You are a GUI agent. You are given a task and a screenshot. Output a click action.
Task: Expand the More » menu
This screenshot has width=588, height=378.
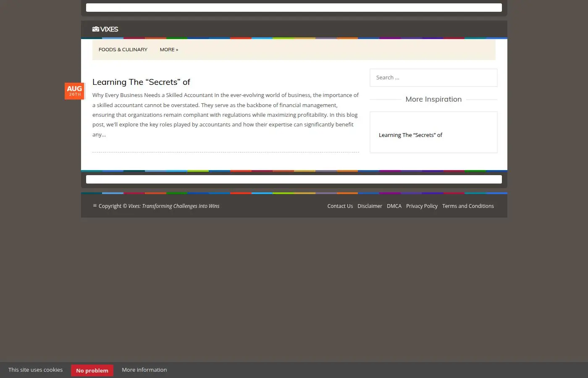169,50
